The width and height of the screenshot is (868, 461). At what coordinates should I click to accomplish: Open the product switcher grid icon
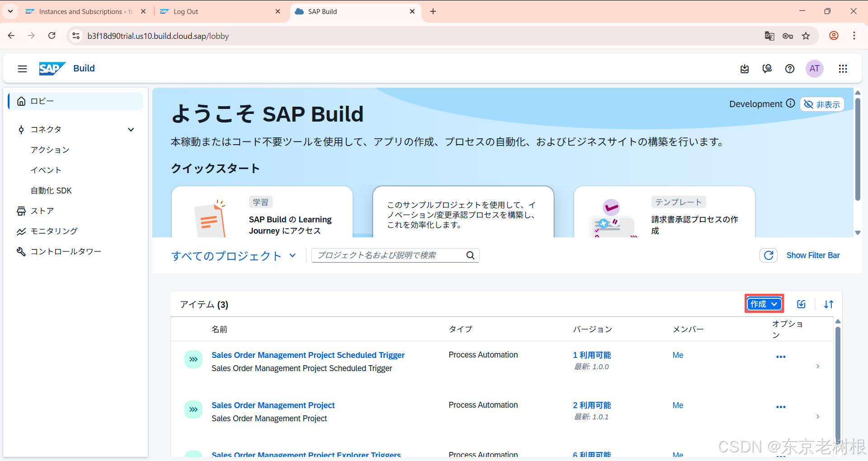tap(843, 69)
